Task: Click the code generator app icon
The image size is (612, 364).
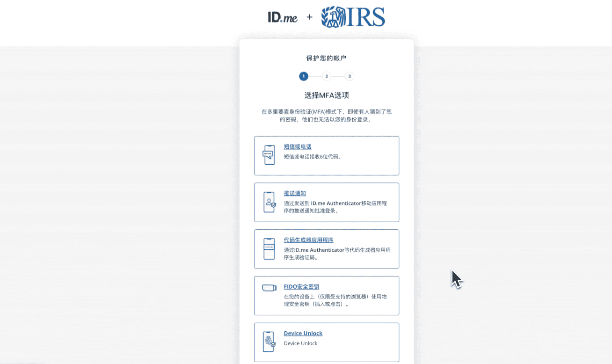Action: pos(269,249)
